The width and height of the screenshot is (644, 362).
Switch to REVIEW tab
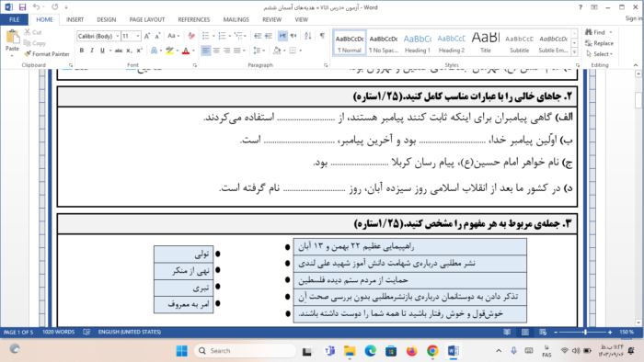pyautogui.click(x=272, y=19)
